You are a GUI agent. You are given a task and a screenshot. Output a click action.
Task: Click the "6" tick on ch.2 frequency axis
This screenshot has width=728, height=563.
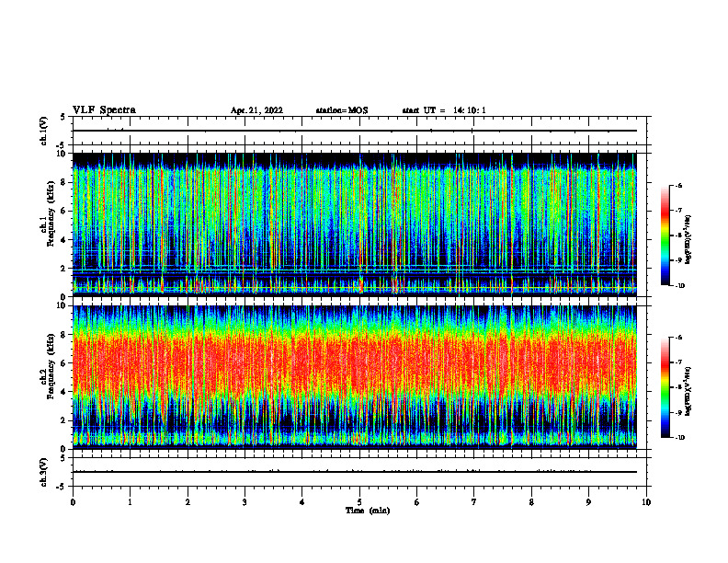(63, 363)
